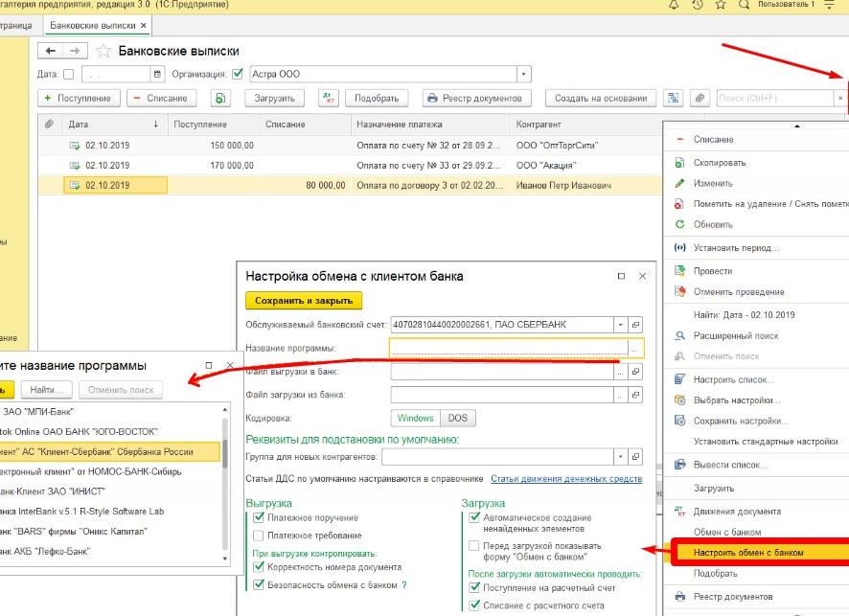Select Провести in the context menu

pos(713,271)
